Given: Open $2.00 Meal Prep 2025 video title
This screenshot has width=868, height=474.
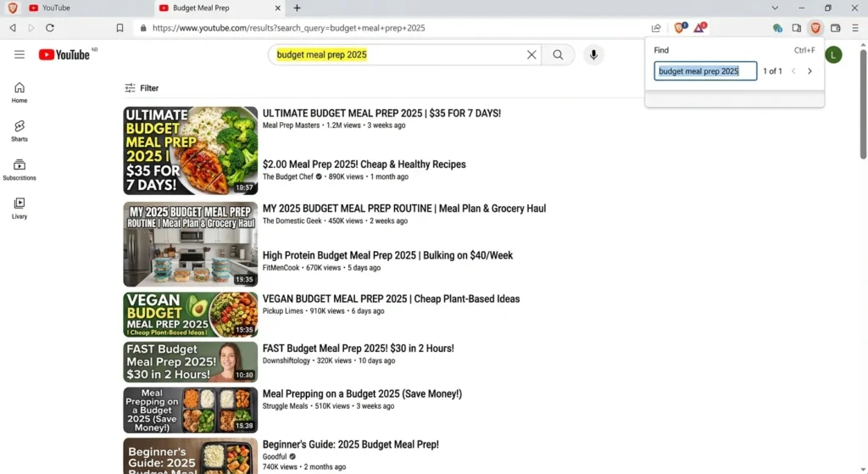Looking at the screenshot, I should pyautogui.click(x=364, y=165).
